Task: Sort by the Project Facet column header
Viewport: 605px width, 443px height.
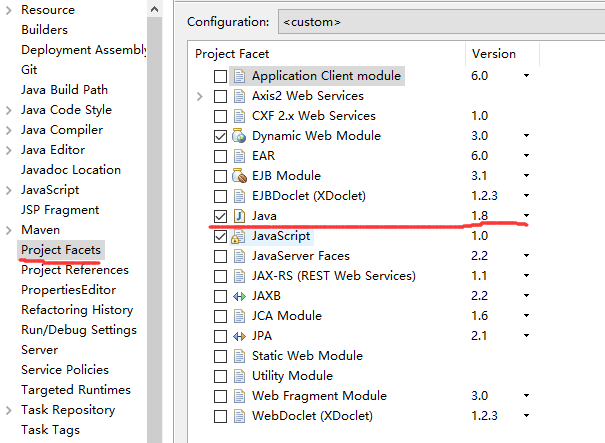Action: point(232,53)
